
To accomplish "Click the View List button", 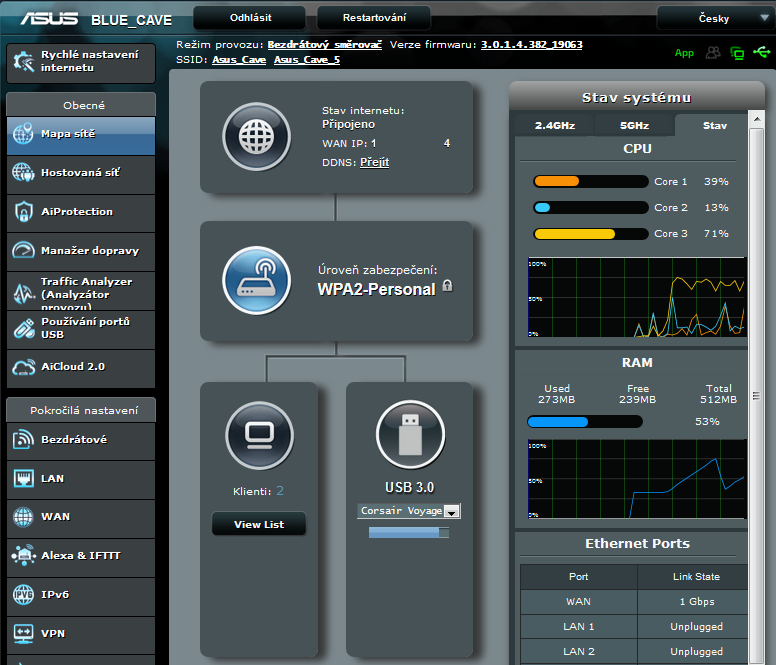I will click(x=259, y=524).
